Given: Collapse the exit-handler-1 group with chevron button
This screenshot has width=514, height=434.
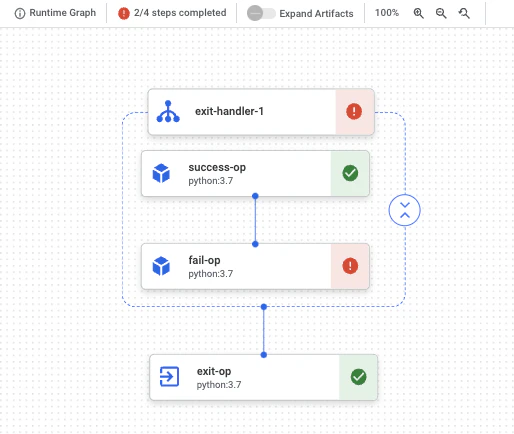Looking at the screenshot, I should click(x=404, y=210).
